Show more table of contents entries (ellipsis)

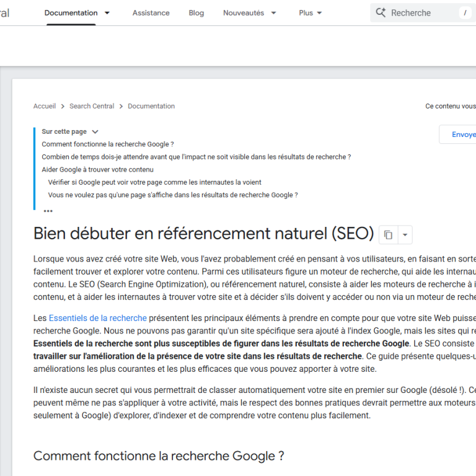[x=48, y=211]
